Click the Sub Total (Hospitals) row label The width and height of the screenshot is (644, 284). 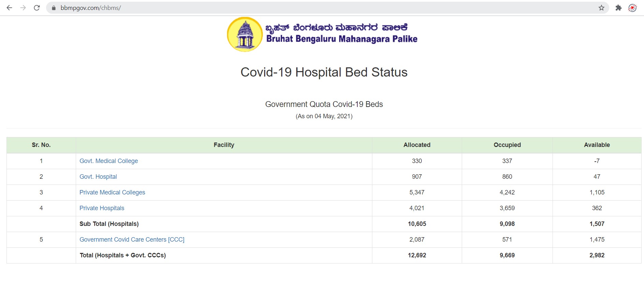109,224
